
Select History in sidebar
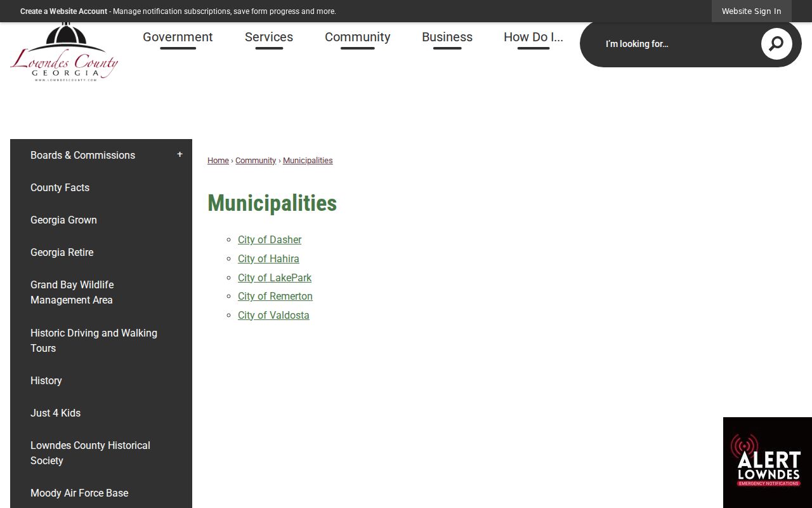(46, 381)
